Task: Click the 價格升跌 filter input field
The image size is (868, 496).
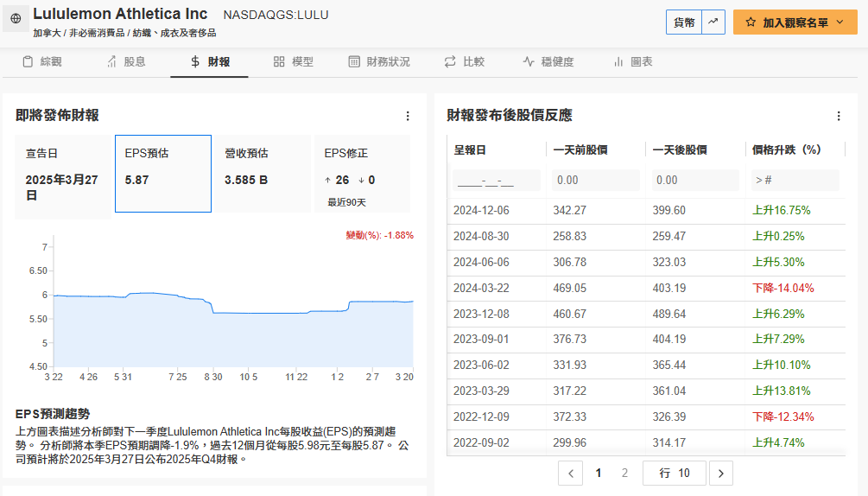Action: [795, 180]
